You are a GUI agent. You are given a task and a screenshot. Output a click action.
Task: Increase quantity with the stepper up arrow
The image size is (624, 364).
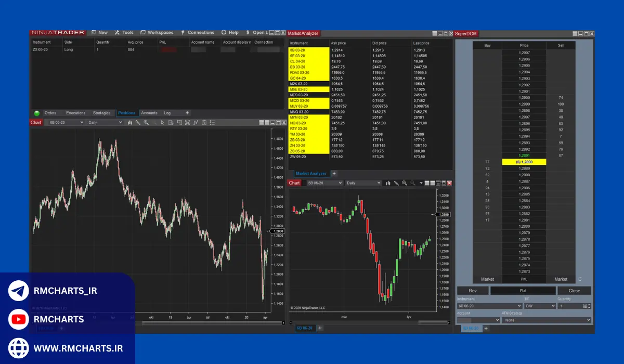(x=590, y=304)
